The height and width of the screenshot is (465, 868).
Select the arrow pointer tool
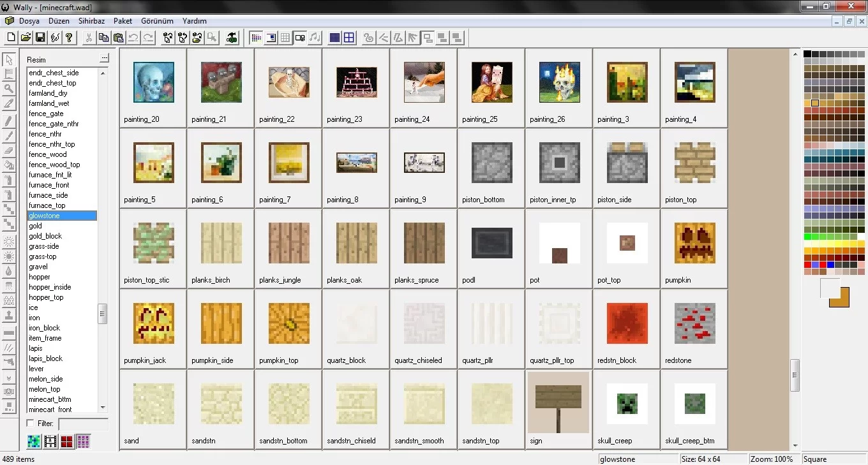(x=9, y=59)
